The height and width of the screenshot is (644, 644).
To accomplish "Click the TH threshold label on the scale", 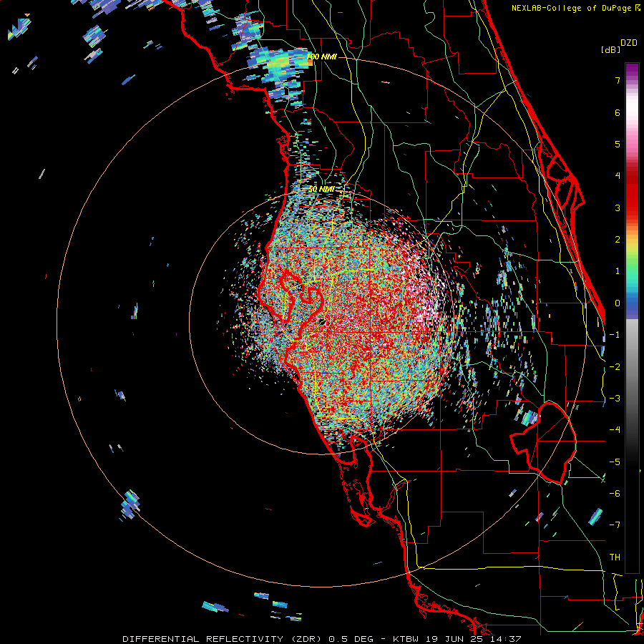I will click(x=615, y=557).
